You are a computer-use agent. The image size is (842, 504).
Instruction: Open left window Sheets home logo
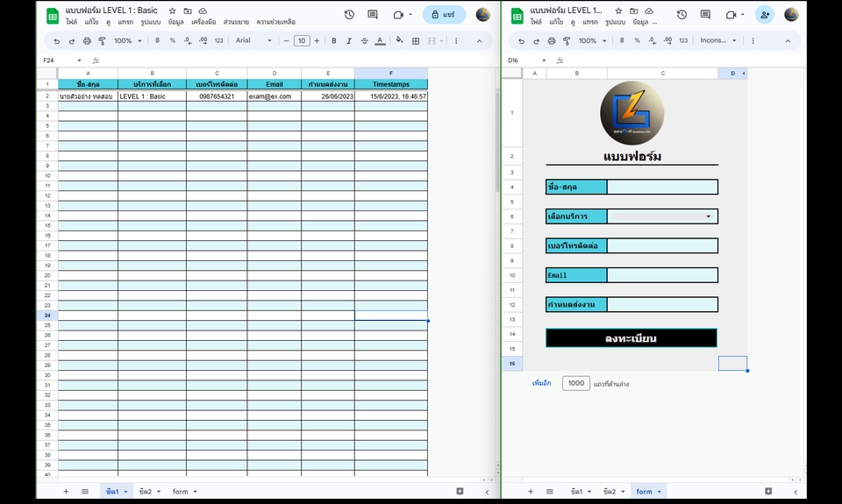[53, 16]
